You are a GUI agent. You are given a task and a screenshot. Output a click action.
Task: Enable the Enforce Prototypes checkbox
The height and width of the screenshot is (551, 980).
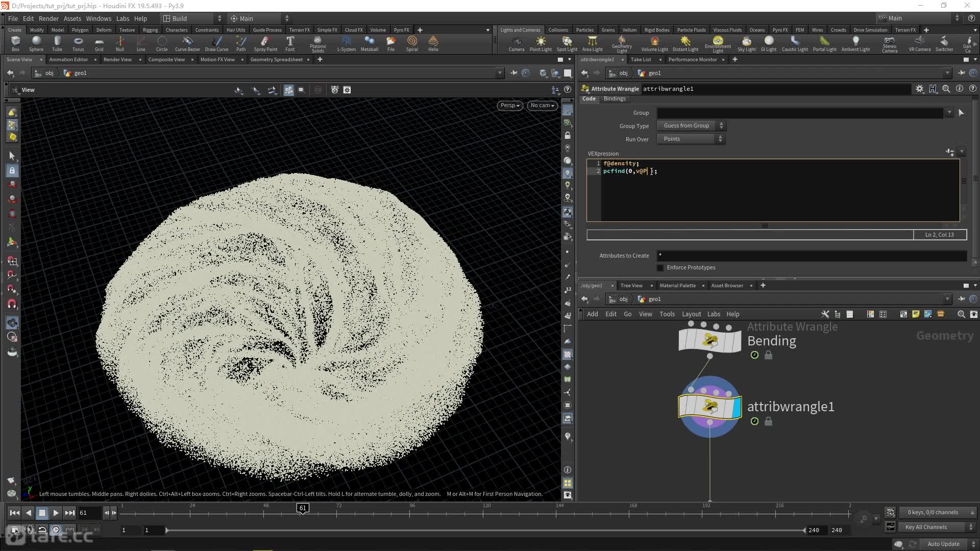(x=660, y=267)
